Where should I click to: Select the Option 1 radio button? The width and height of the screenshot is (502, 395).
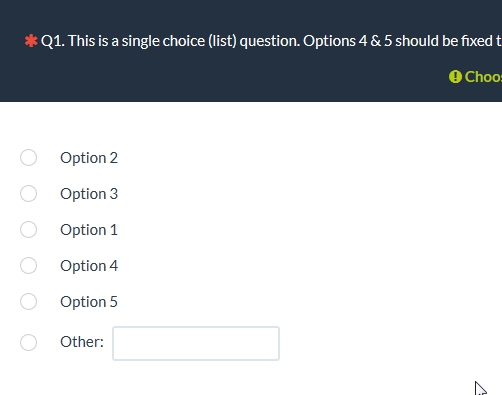pyautogui.click(x=28, y=229)
